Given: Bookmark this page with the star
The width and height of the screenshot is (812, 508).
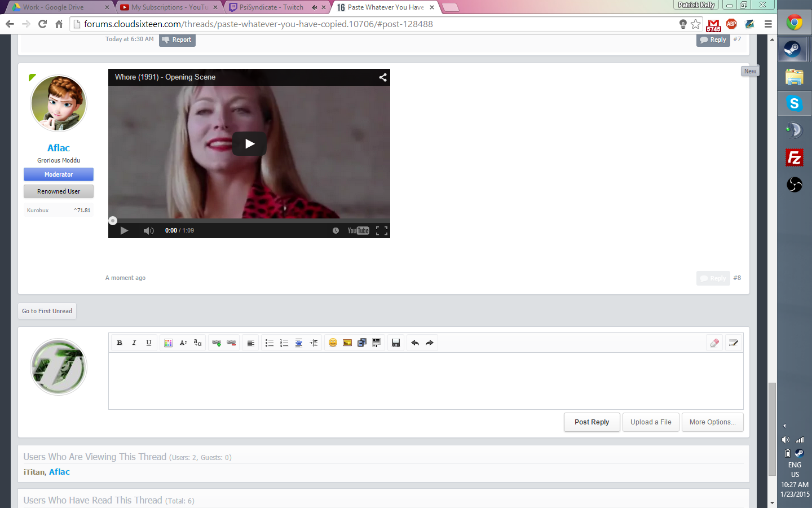Looking at the screenshot, I should (696, 24).
